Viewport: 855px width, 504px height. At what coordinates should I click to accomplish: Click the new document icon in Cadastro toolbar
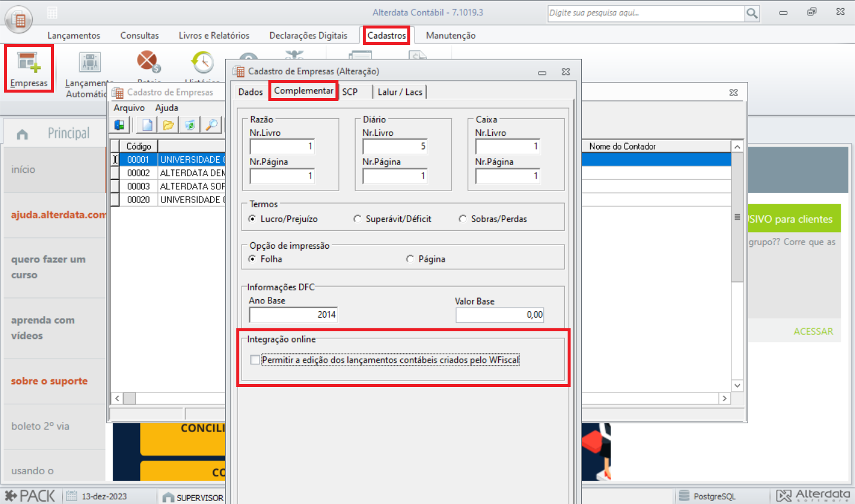click(x=147, y=125)
